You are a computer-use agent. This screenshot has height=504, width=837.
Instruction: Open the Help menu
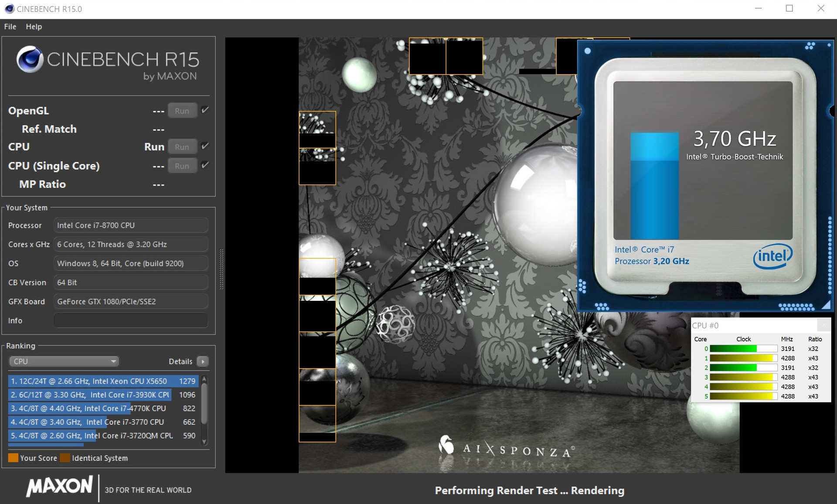(x=34, y=27)
